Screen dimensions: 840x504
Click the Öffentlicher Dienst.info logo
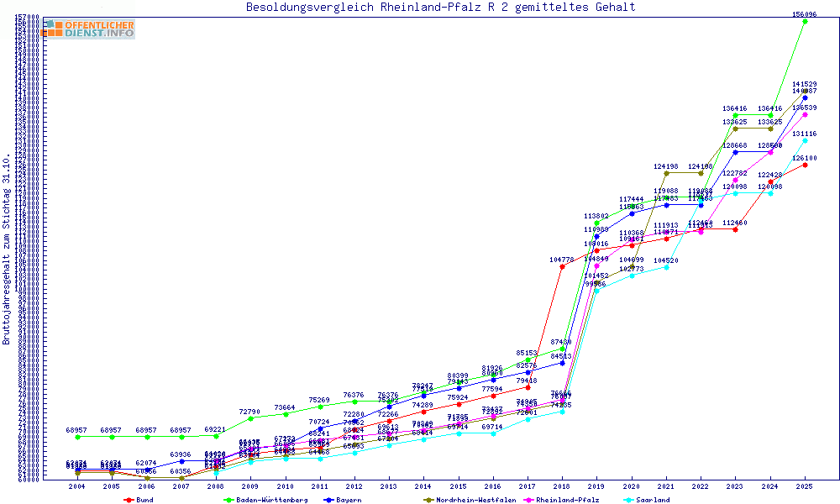pyautogui.click(x=88, y=29)
